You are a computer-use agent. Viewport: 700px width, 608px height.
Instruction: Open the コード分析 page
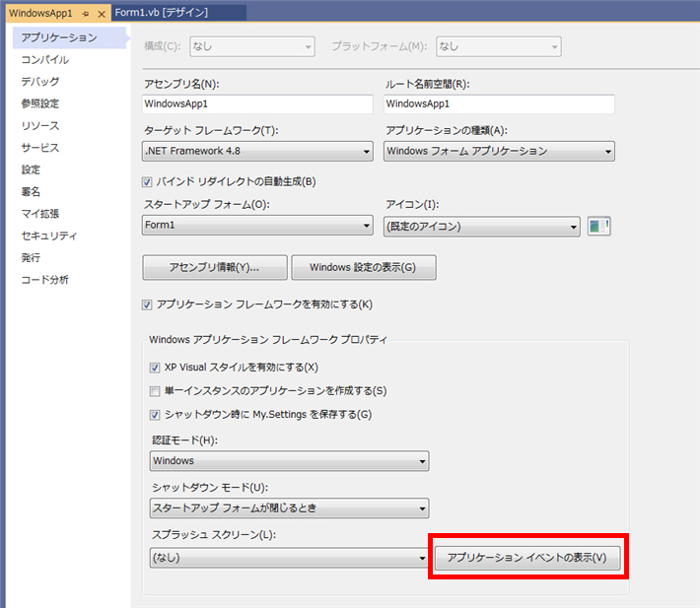[x=45, y=280]
